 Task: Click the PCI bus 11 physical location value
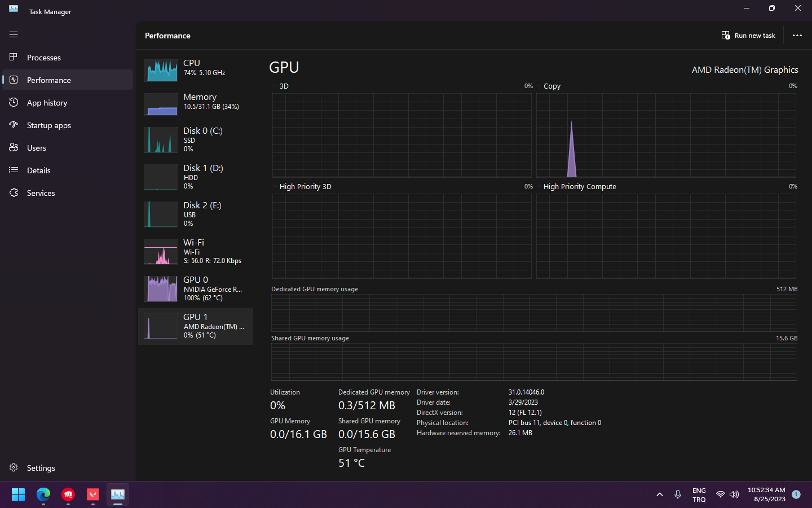click(555, 423)
